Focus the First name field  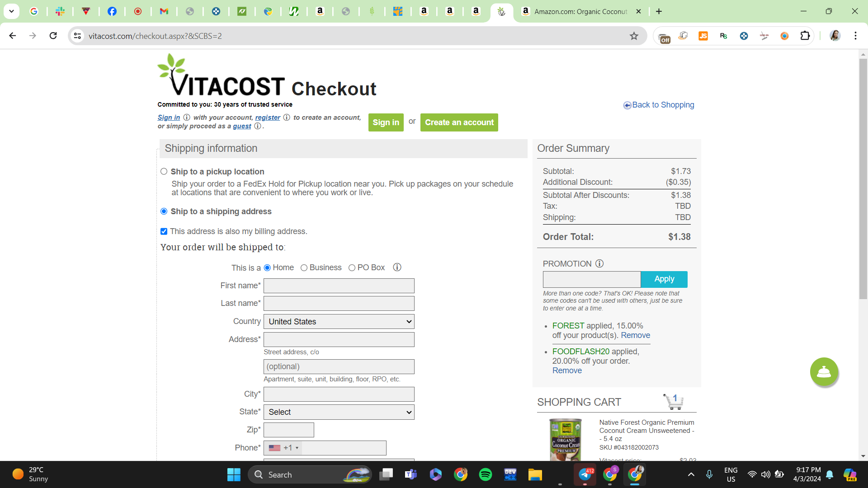[x=339, y=286]
